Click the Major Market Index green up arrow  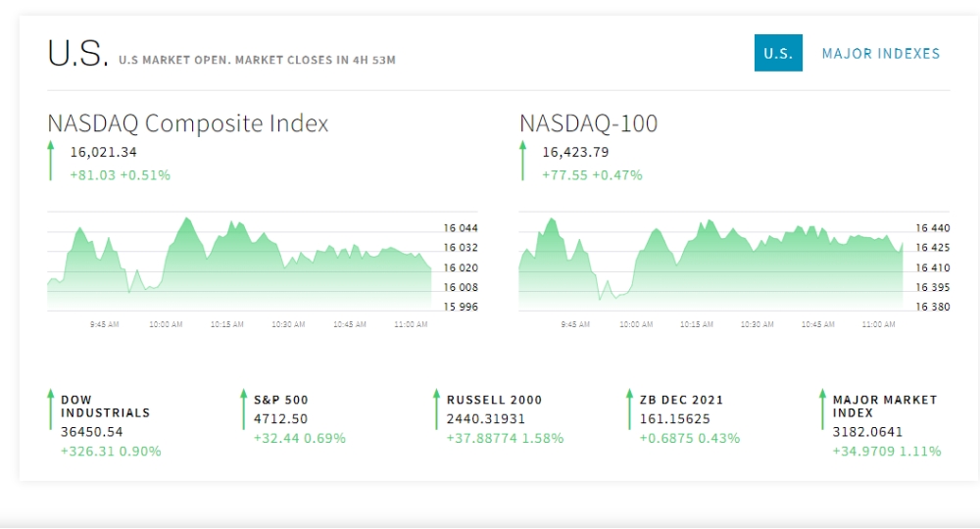822,409
